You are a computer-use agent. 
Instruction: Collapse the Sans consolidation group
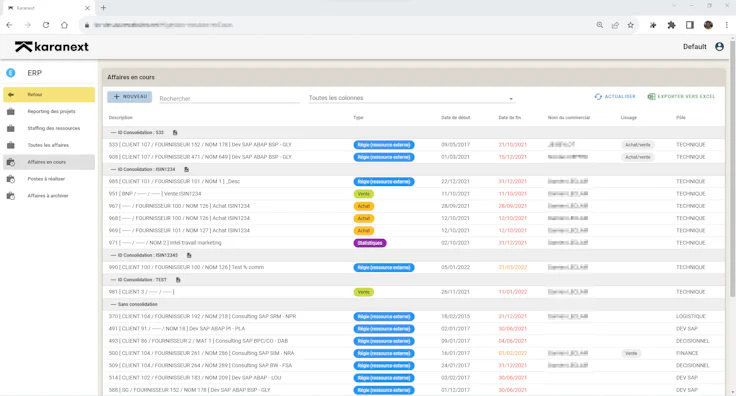point(113,305)
